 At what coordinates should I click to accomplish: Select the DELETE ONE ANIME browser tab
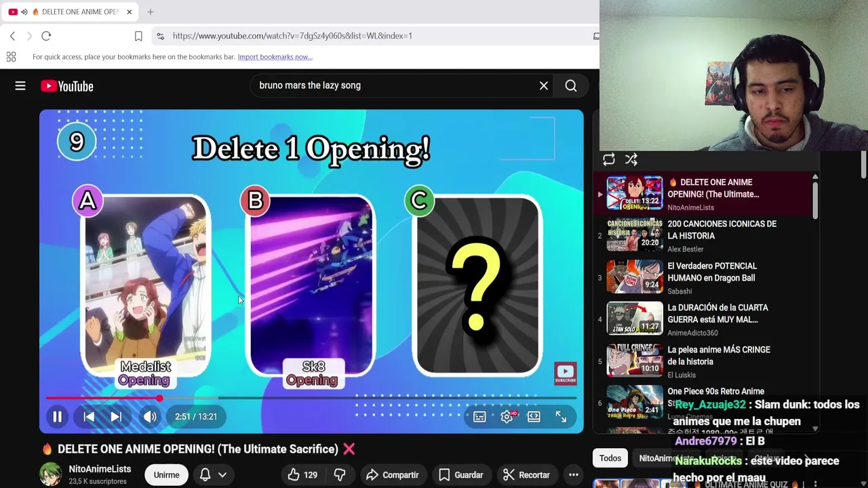pos(71,12)
